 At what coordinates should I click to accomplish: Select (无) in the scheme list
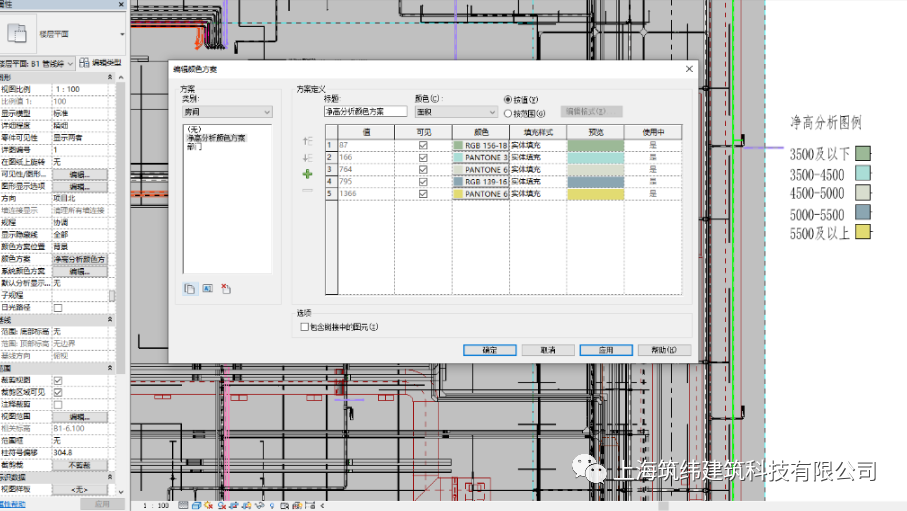coord(194,129)
